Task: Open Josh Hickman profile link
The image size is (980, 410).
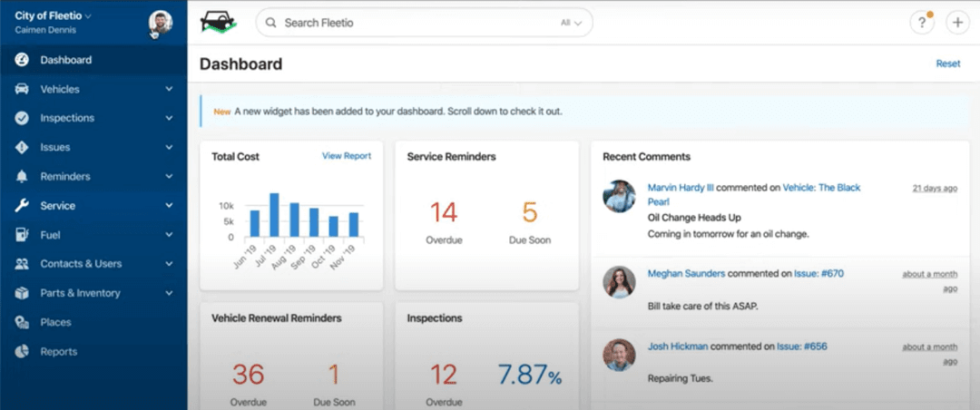Action: pos(678,347)
